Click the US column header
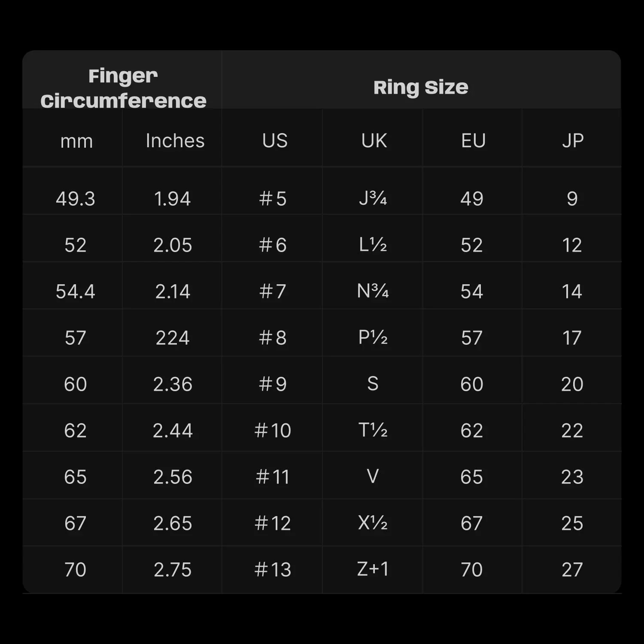The width and height of the screenshot is (644, 644). (x=275, y=141)
